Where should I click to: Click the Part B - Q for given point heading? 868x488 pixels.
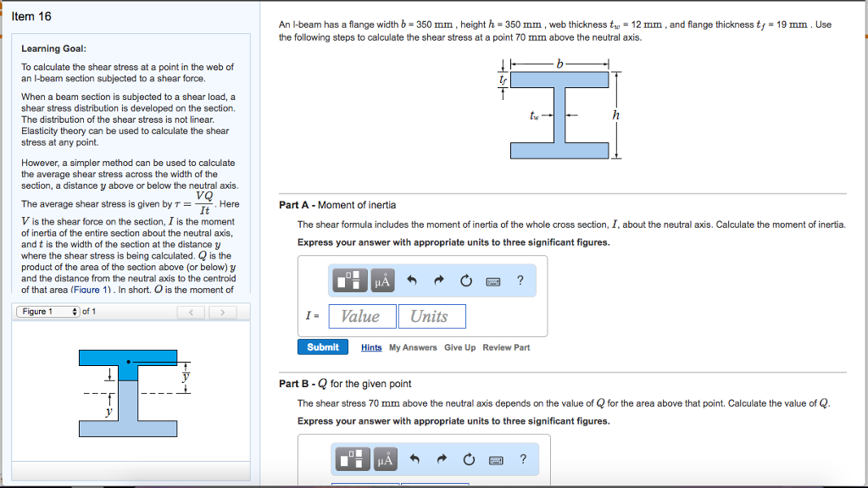(x=345, y=384)
